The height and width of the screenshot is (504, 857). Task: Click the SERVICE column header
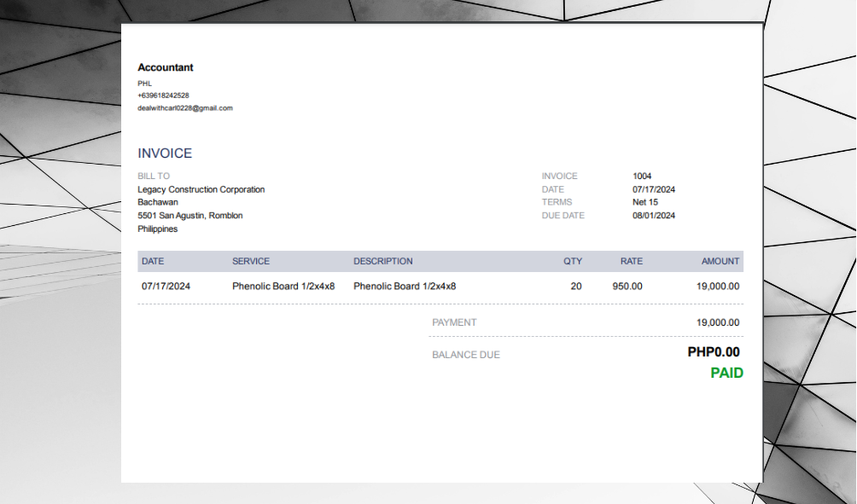[251, 262]
